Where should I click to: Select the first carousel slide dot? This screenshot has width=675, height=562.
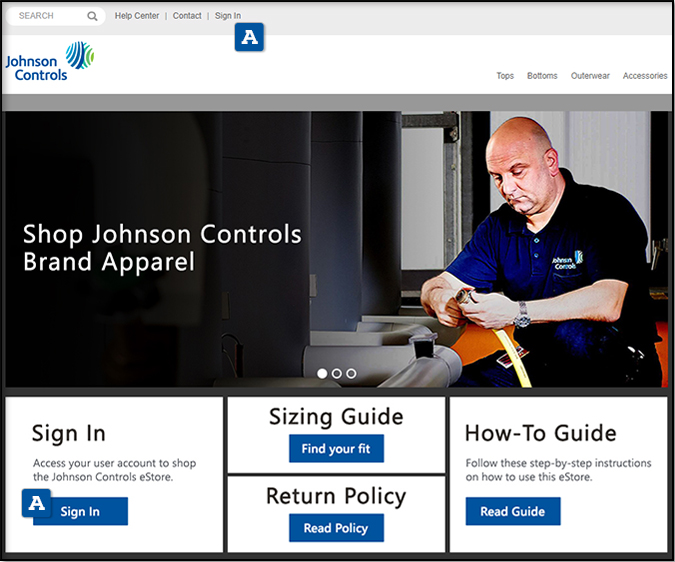click(322, 373)
